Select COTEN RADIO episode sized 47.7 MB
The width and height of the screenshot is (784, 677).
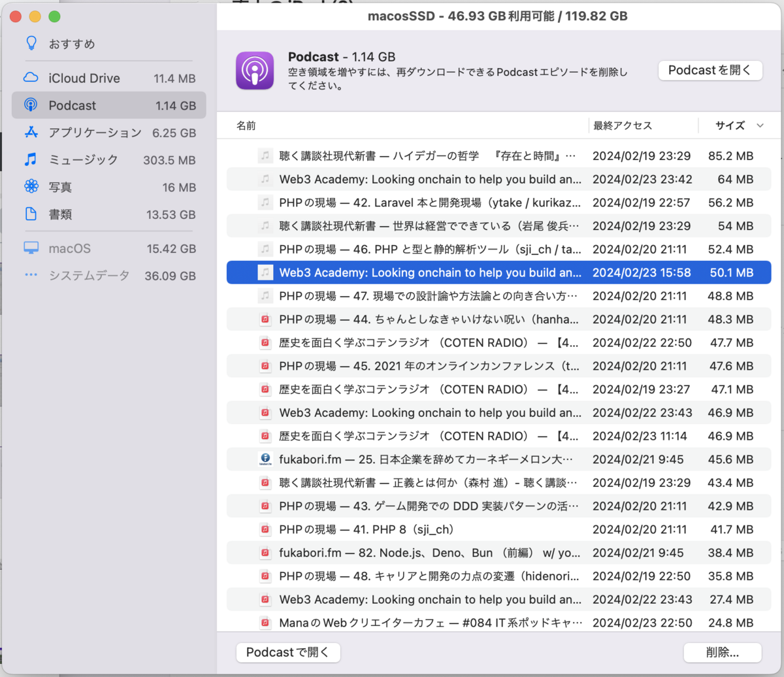[498, 342]
